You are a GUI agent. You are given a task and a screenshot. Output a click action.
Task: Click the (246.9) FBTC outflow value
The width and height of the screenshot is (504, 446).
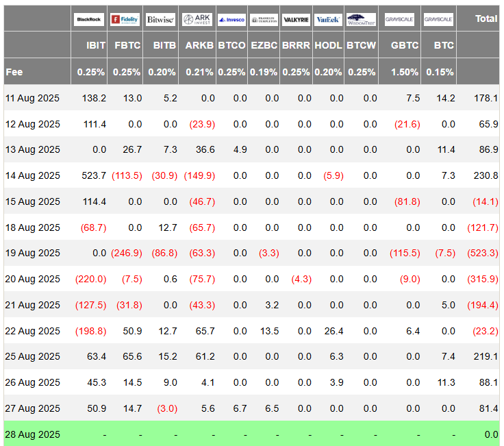click(x=127, y=253)
